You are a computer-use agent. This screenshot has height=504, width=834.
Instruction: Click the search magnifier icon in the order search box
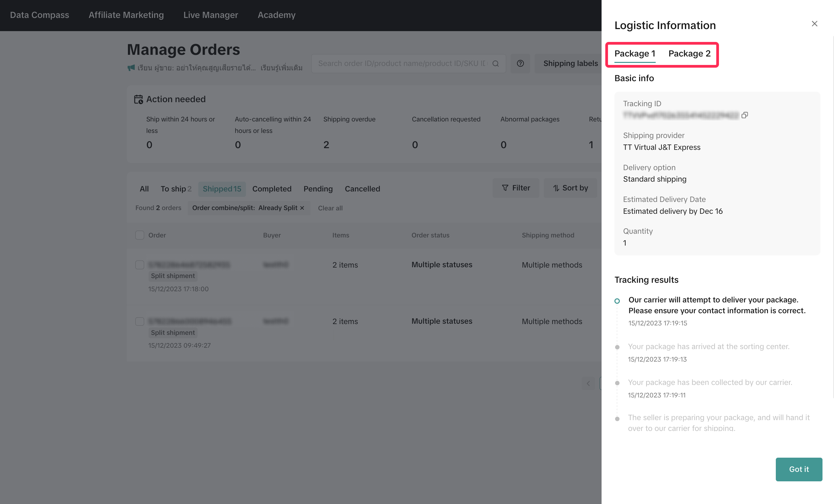[496, 64]
